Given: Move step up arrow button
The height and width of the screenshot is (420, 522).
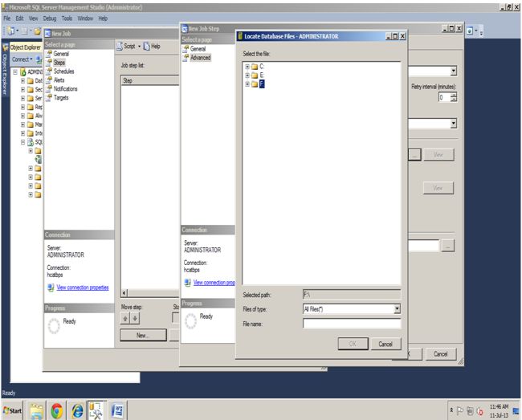Looking at the screenshot, I should click(125, 319).
